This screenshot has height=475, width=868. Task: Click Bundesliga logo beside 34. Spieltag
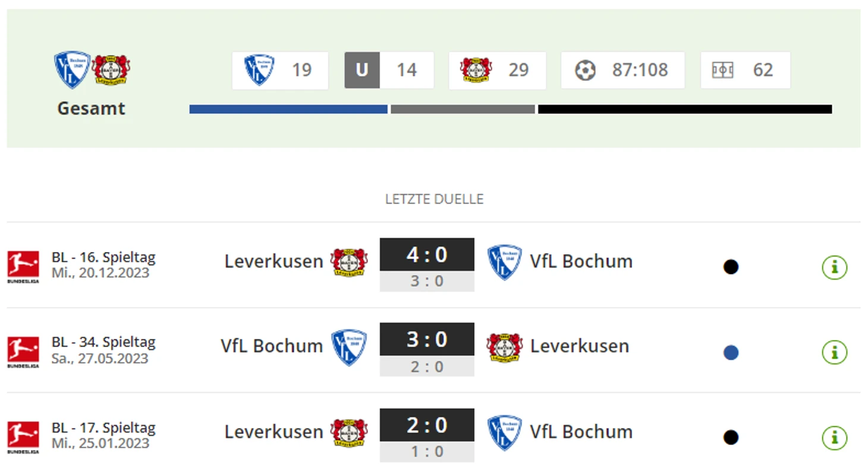23,352
